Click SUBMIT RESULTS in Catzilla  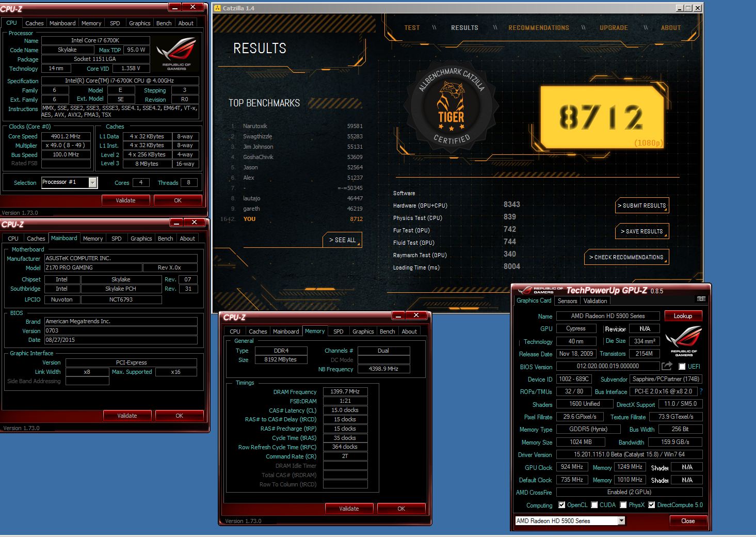(x=642, y=206)
